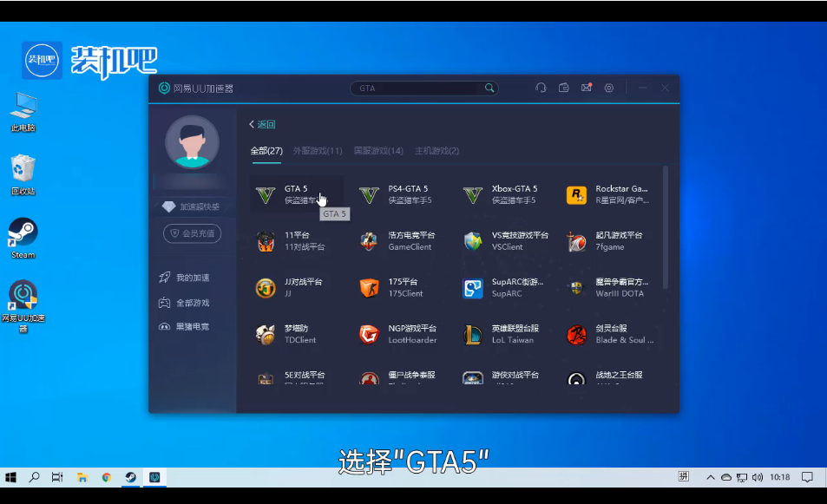Open the messages mail icon
This screenshot has height=504, width=827.
point(587,88)
